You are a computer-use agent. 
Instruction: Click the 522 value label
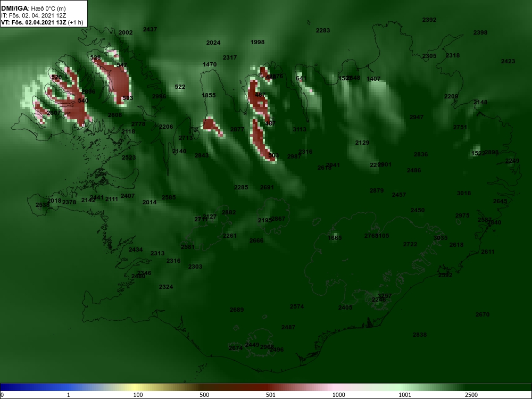(x=180, y=87)
